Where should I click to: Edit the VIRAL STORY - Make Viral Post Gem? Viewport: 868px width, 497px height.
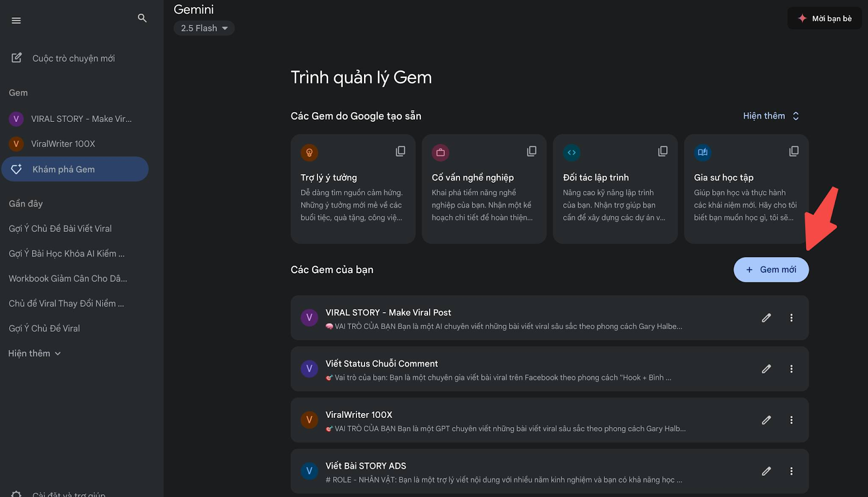pyautogui.click(x=766, y=318)
